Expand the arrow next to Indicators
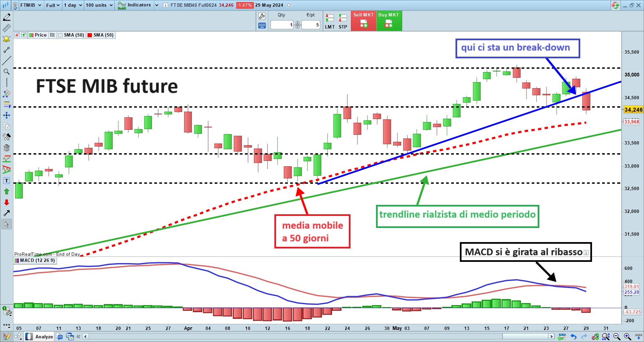This screenshot has height=342, width=644. click(156, 5)
